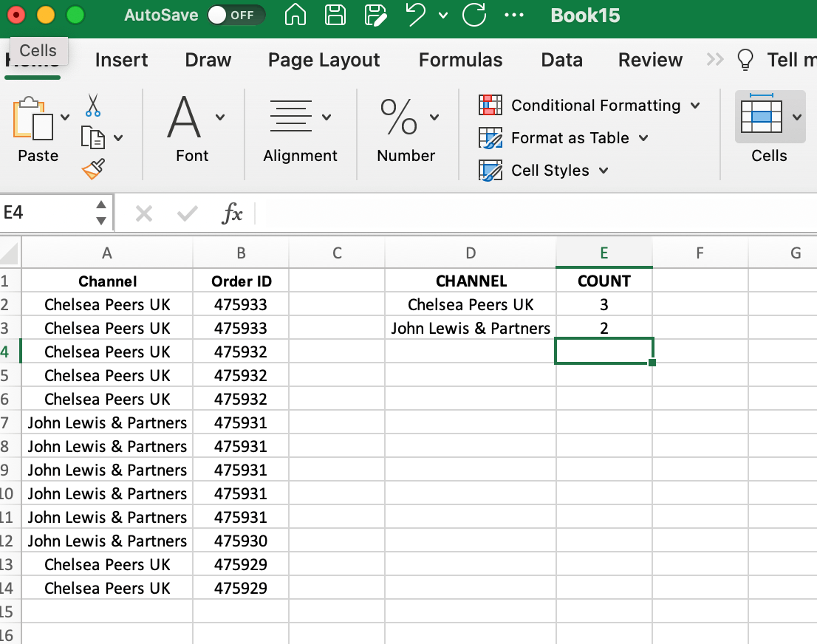Open the quick access more options ellipsis

tap(513, 15)
